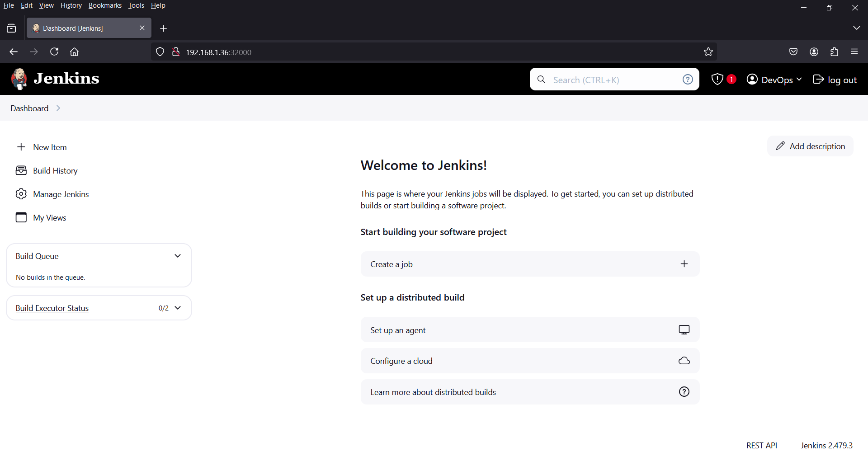Screen dimensions: 868x461
Task: Click the My Views window icon
Action: click(21, 217)
